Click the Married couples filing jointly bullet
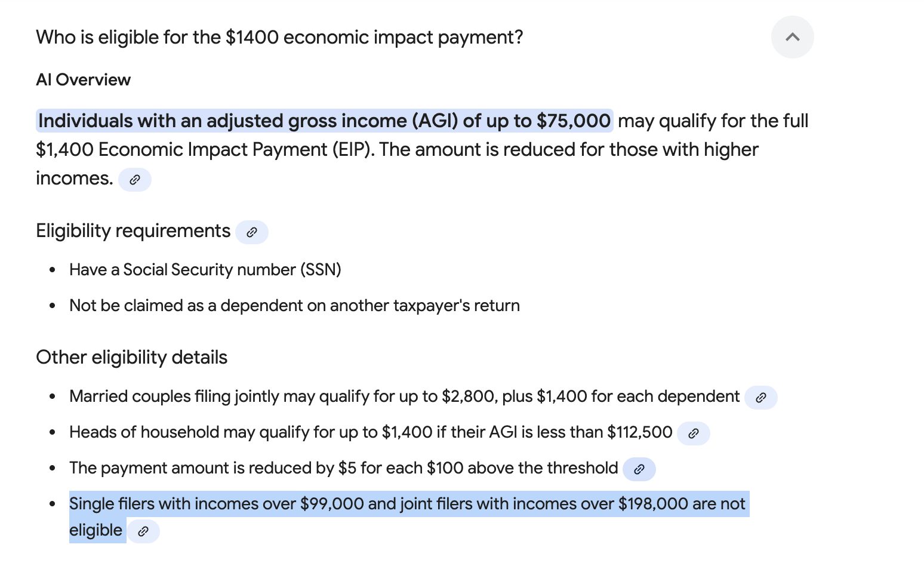Screen dimensions: 924x572 click(404, 396)
